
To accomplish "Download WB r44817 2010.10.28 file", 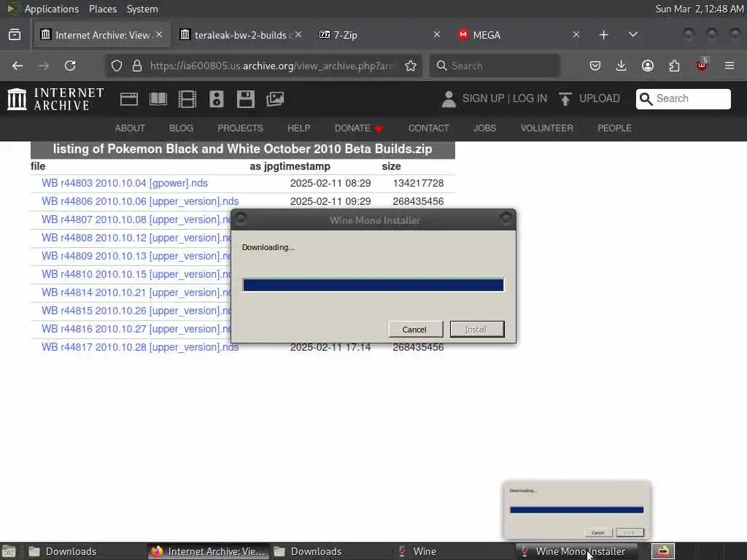I will [x=140, y=347].
